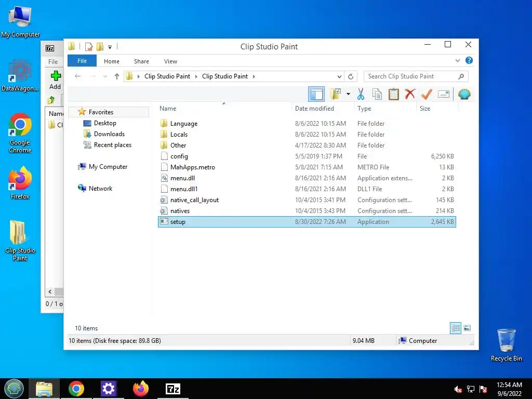Sort by the Size column header
Screen dimensions: 532x399
(425, 109)
